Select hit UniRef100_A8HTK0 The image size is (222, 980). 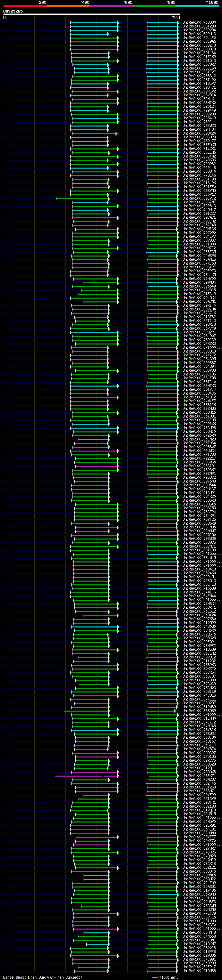pos(199,103)
